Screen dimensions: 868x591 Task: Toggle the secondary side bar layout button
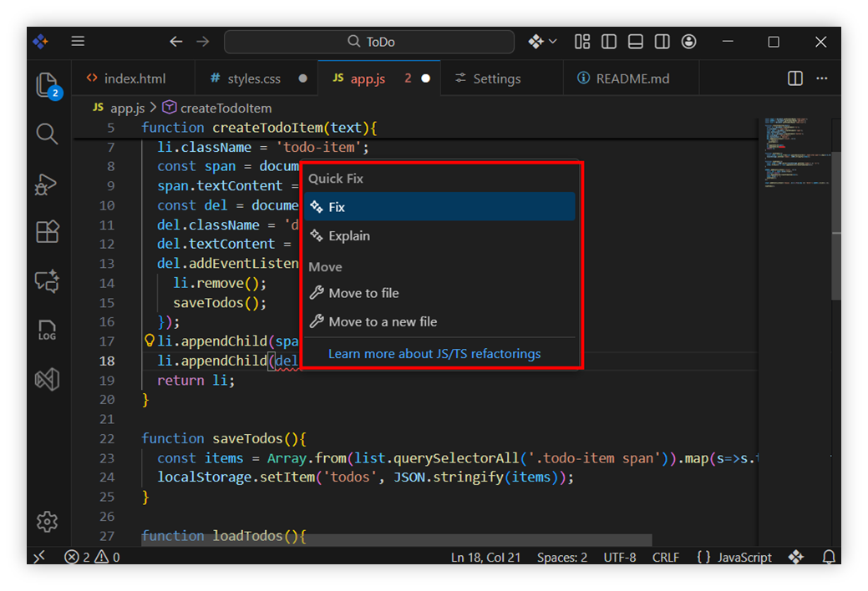pos(662,42)
